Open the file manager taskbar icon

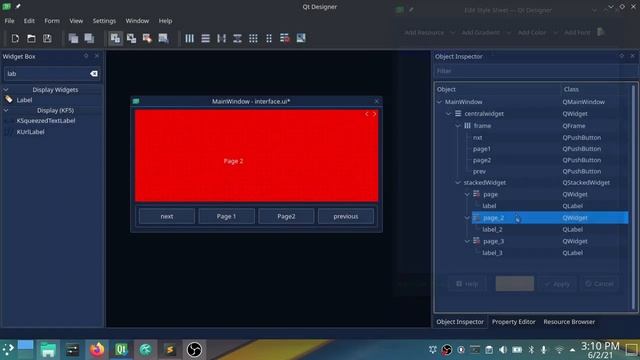pos(48,350)
